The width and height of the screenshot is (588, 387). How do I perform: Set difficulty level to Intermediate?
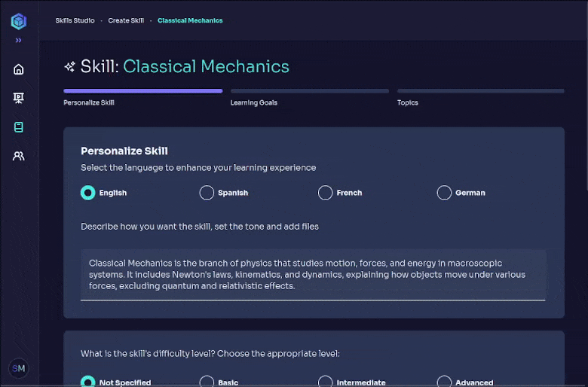click(325, 382)
